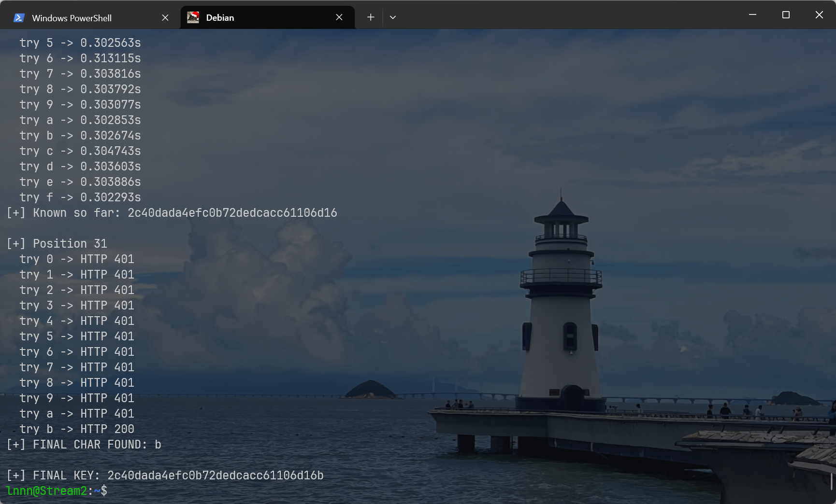Click the Position 31 header line
Screen dimensions: 836x504
tap(57, 244)
